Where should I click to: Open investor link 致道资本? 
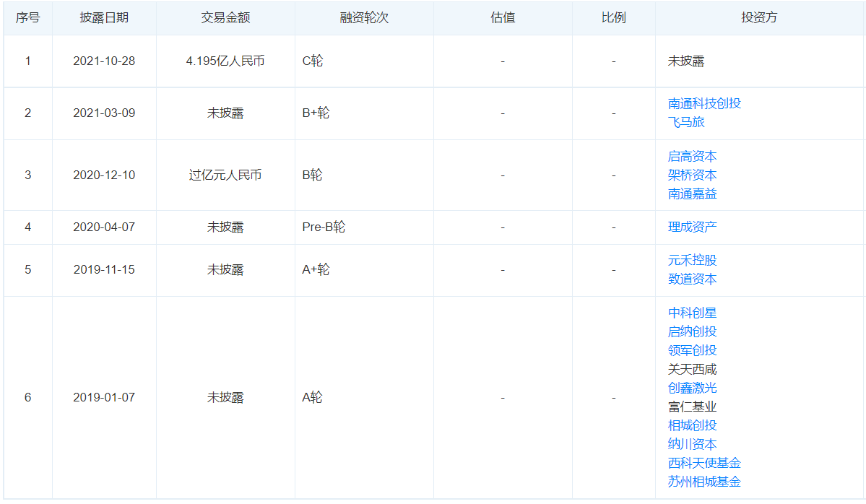tap(692, 279)
